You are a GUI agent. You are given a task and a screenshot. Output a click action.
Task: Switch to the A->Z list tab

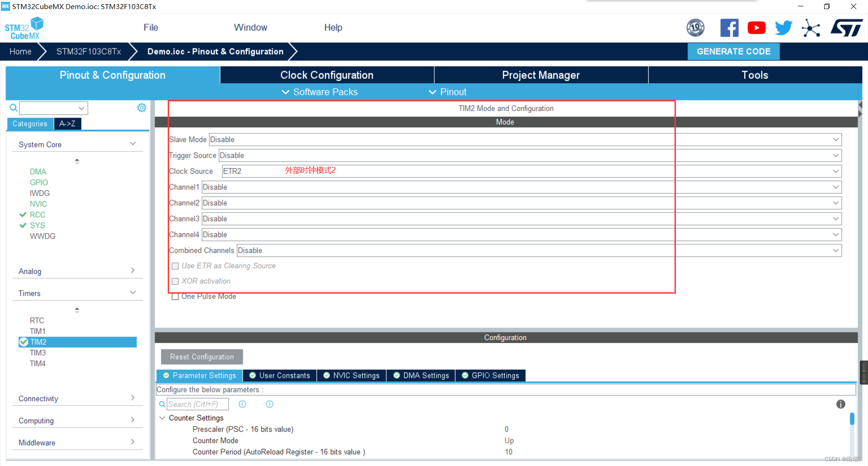(x=67, y=124)
